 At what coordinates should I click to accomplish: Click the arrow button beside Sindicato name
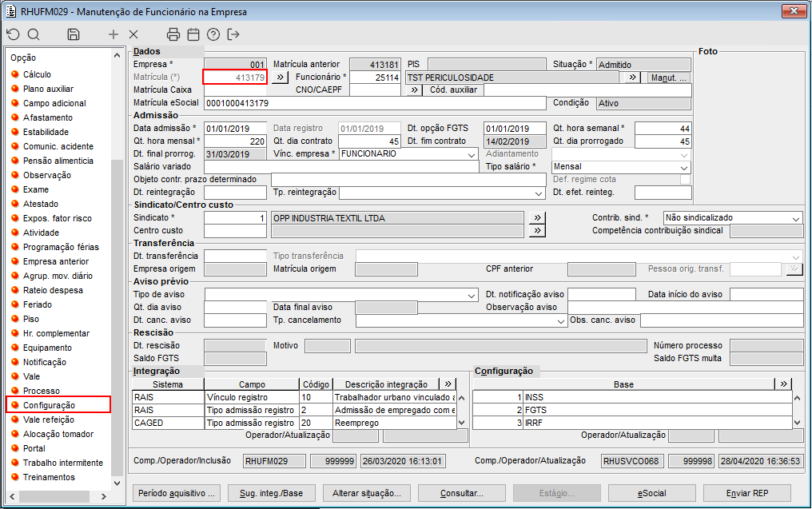point(538,218)
